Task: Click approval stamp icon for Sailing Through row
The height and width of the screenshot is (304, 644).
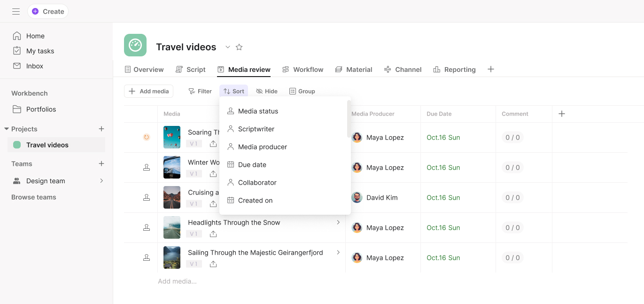Action: tap(147, 257)
